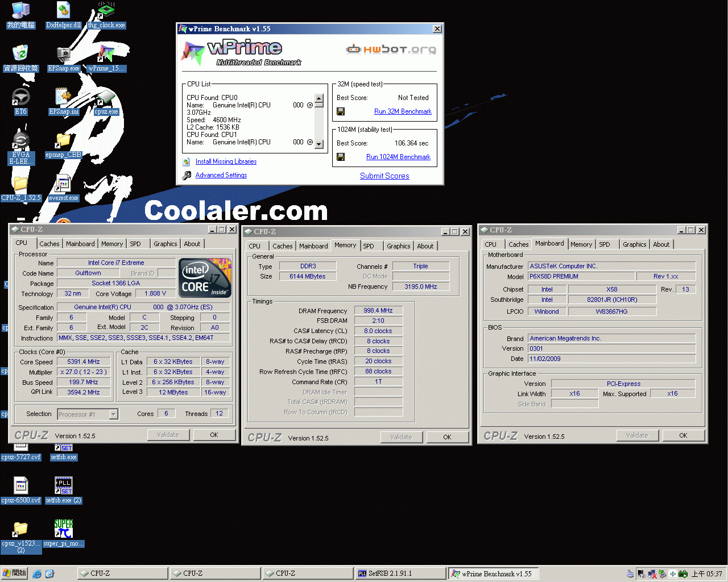
Task: Open the Install Missing Libraries link
Action: (x=226, y=161)
